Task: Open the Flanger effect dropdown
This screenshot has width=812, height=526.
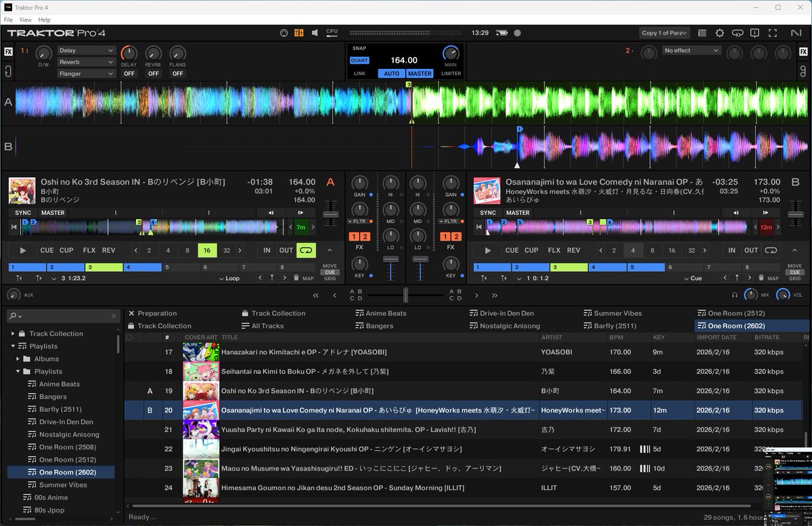Action: coord(87,74)
